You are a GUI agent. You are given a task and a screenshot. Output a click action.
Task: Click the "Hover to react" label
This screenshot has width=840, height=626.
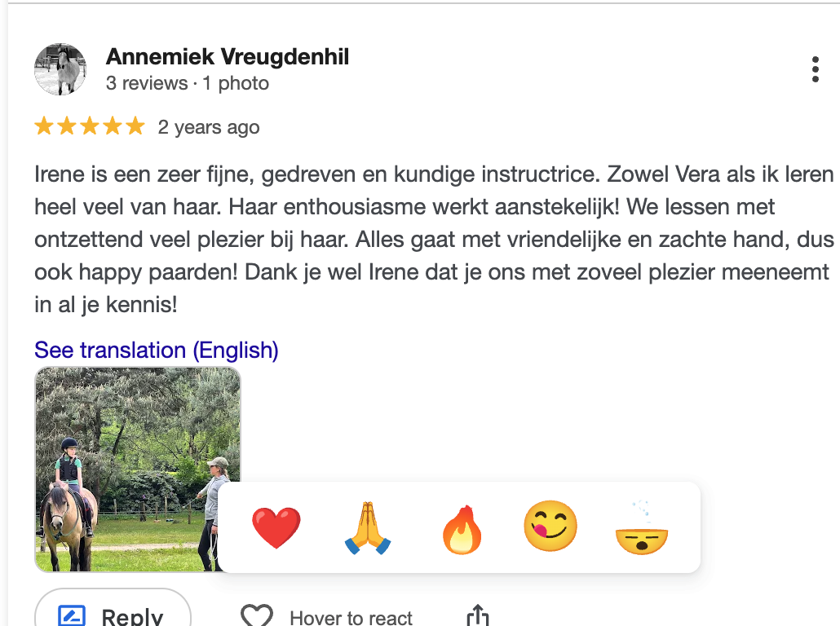(351, 618)
